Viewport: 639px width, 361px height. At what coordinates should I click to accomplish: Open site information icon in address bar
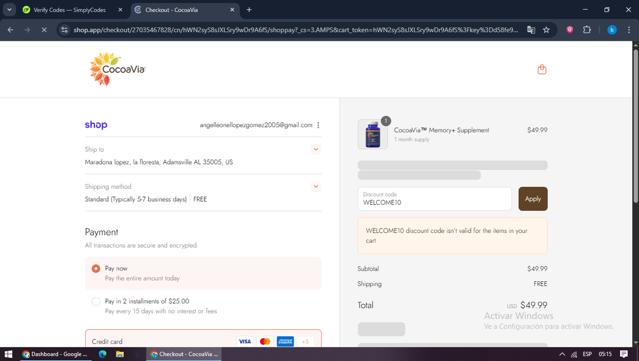click(x=64, y=30)
